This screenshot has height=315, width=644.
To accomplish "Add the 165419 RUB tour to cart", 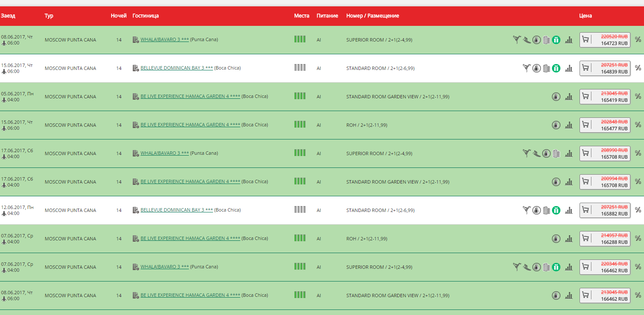I will [585, 97].
